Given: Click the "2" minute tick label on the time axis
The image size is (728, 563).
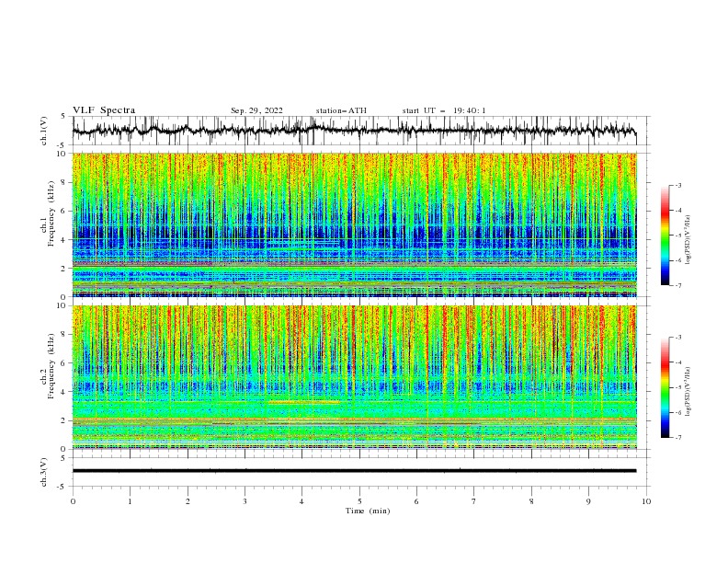Looking at the screenshot, I should [188, 501].
